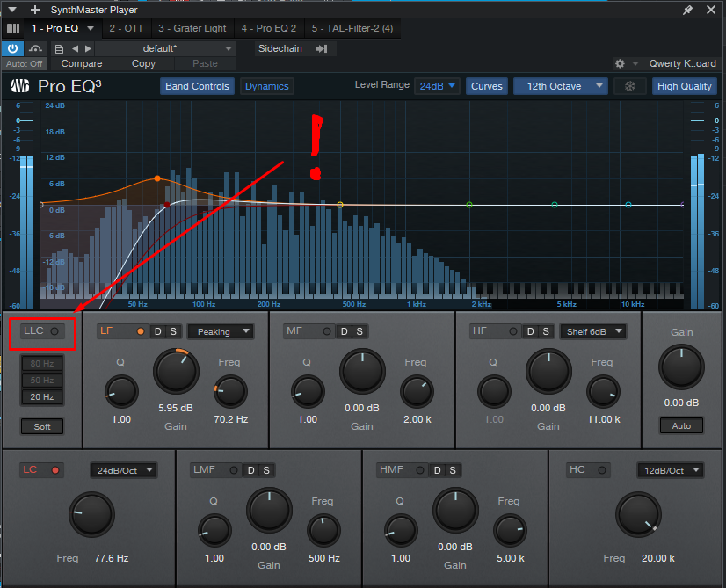The height and width of the screenshot is (588, 726).
Task: Select the orange LF band node on graph
Action: 157,178
